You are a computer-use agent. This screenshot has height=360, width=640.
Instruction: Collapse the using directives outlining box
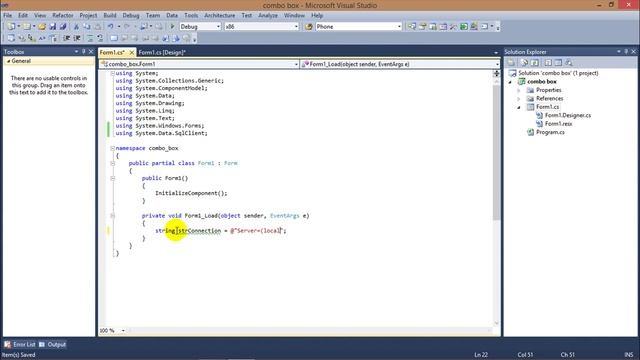click(112, 73)
